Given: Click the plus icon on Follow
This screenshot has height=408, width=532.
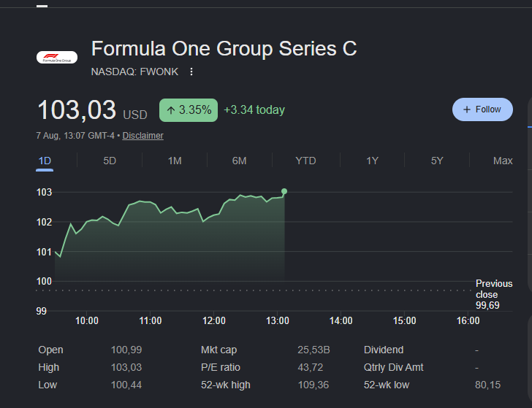Looking at the screenshot, I should pos(467,109).
